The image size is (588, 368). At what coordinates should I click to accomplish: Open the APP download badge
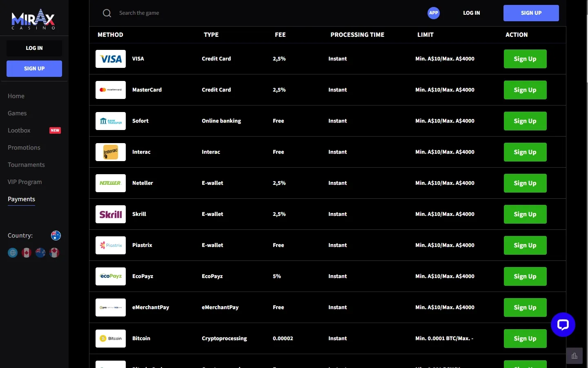[x=434, y=13]
